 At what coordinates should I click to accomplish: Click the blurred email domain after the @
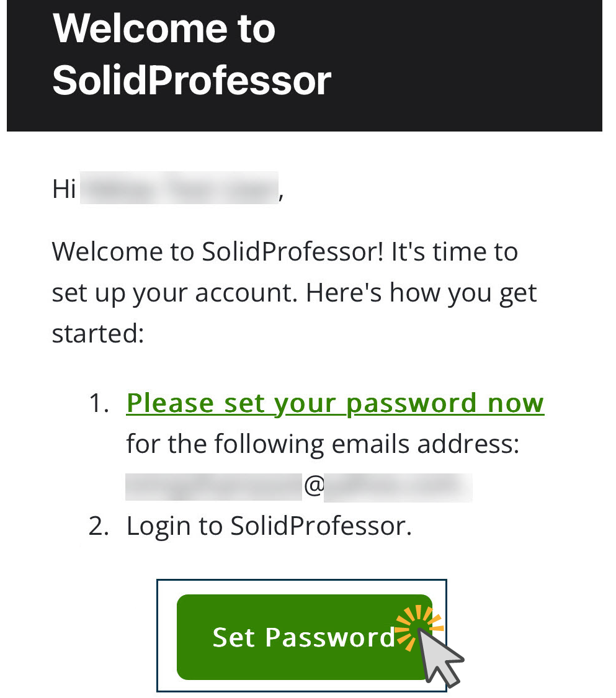(x=398, y=488)
